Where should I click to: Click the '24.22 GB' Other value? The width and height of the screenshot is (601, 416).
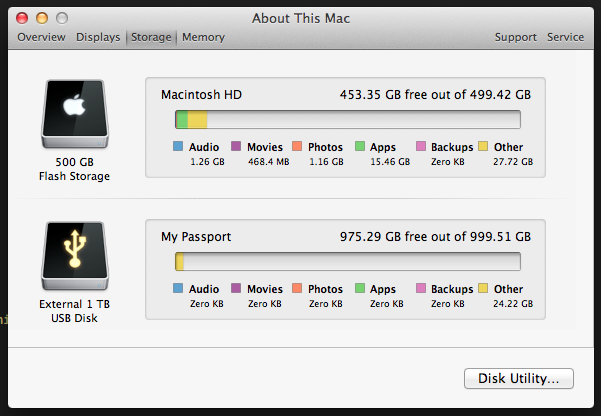pyautogui.click(x=513, y=304)
